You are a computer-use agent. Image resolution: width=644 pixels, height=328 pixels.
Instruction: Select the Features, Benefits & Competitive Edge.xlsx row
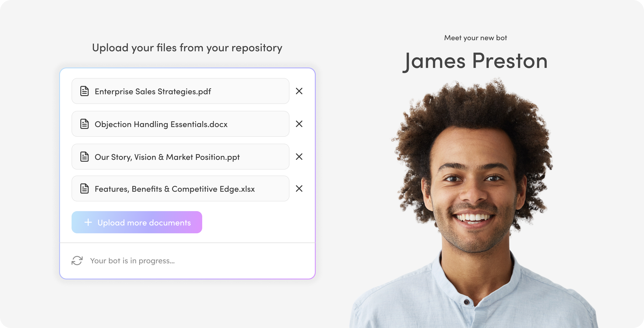tap(181, 188)
